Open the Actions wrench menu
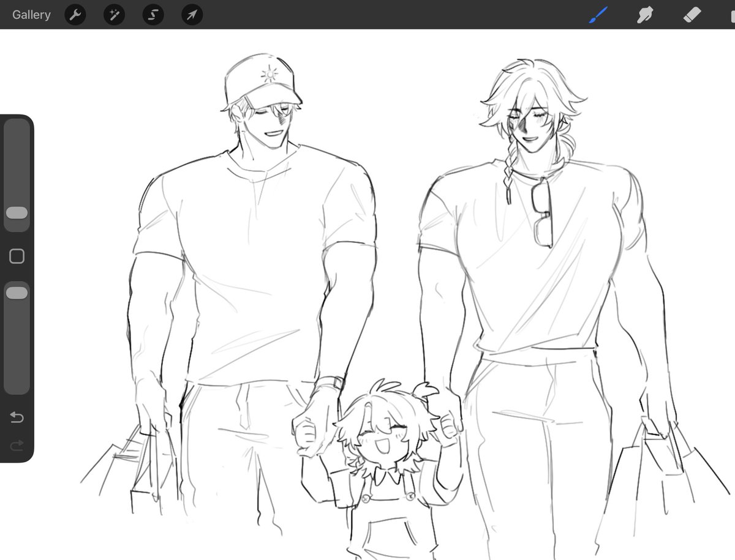 [x=75, y=15]
